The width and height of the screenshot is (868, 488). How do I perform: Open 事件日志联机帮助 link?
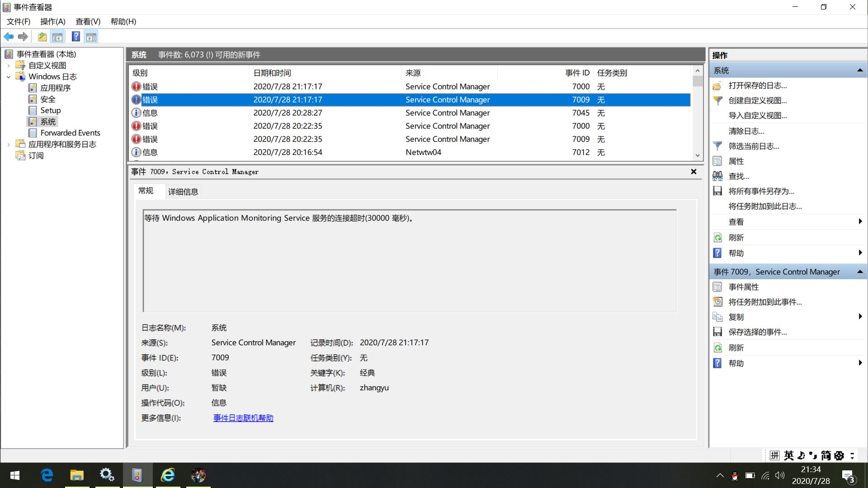click(243, 418)
